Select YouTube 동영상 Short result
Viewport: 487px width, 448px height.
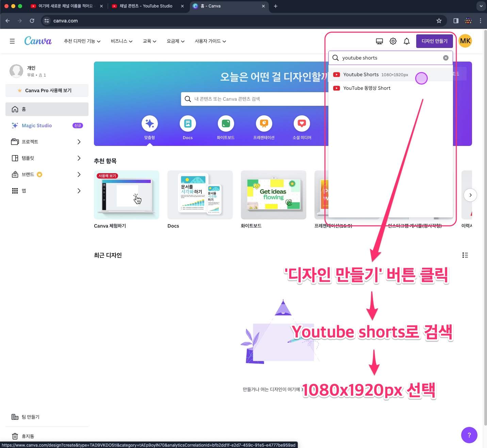click(x=391, y=88)
